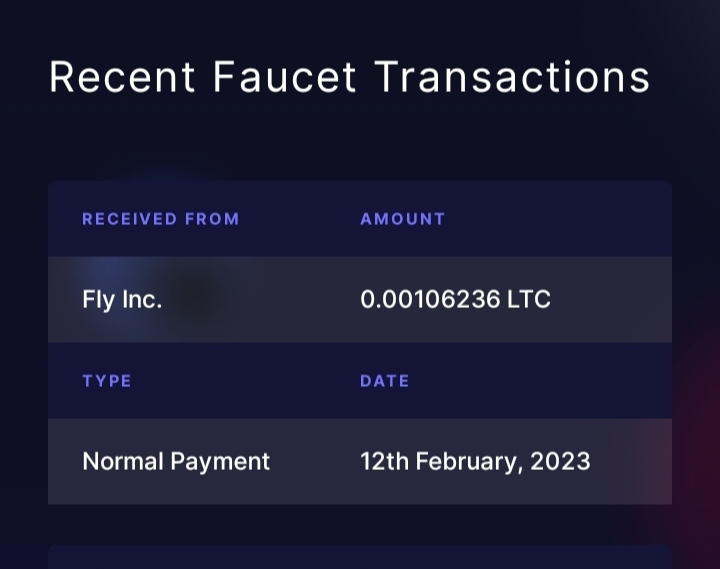The width and height of the screenshot is (720, 569).
Task: Click the 12th February, 2023 date cell
Action: 475,462
